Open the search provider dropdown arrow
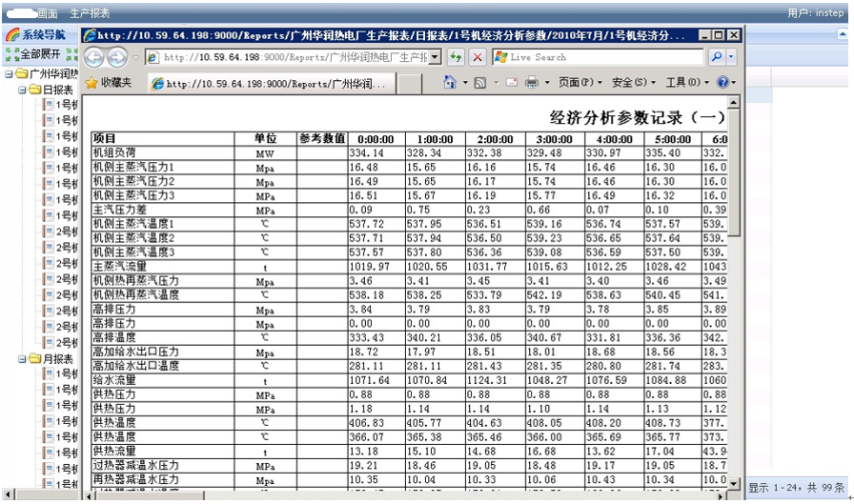Viewport: 854px width, 504px height. pyautogui.click(x=731, y=56)
